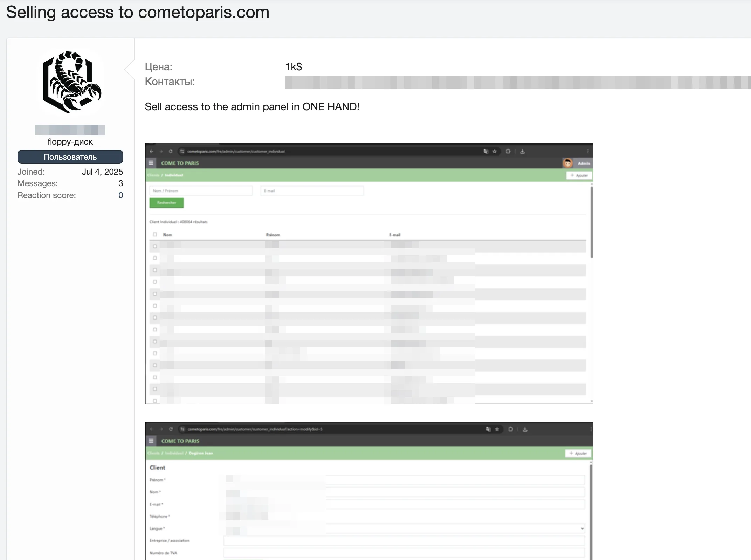The image size is (751, 560).
Task: Click the 'Prénom *' input field
Action: click(404, 480)
